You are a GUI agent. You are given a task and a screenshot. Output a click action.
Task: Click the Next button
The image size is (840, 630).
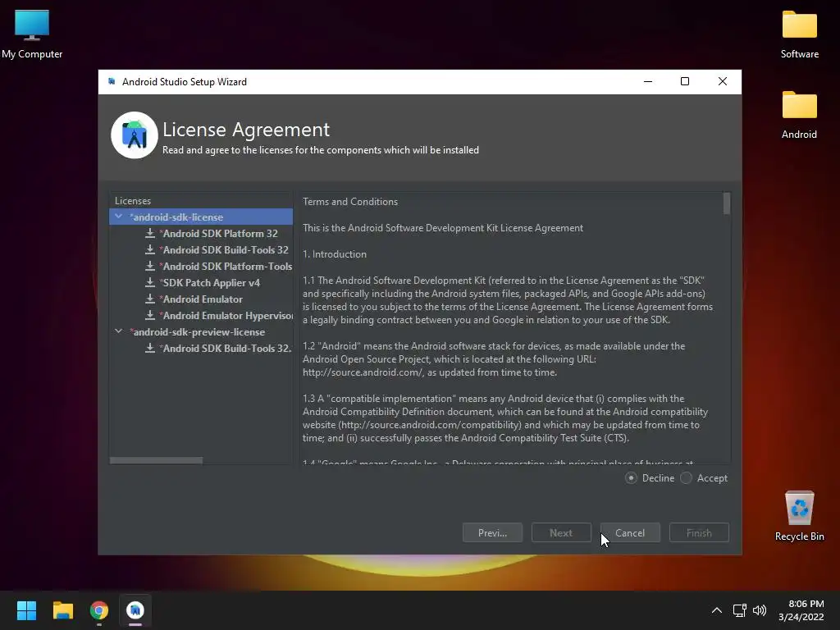561,532
